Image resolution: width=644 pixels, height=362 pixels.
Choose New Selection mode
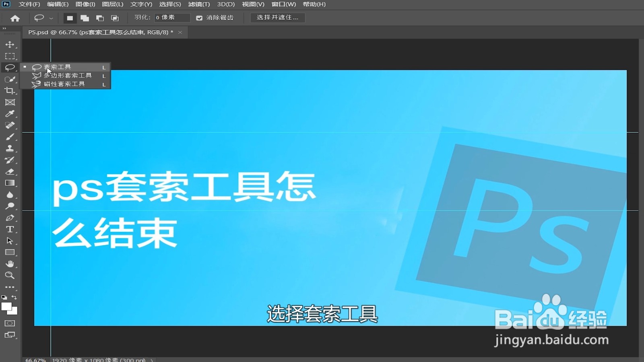(x=70, y=18)
